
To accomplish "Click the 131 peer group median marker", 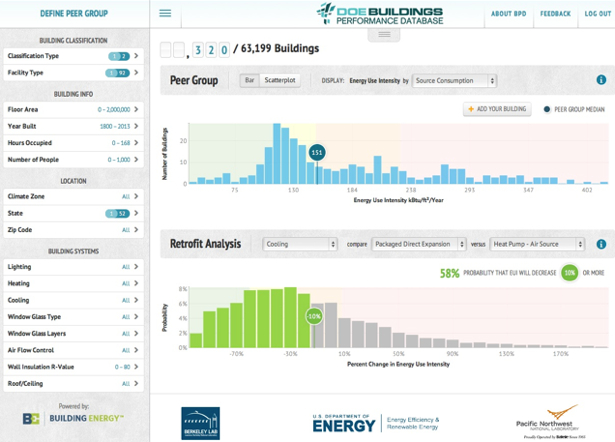I will tap(317, 153).
